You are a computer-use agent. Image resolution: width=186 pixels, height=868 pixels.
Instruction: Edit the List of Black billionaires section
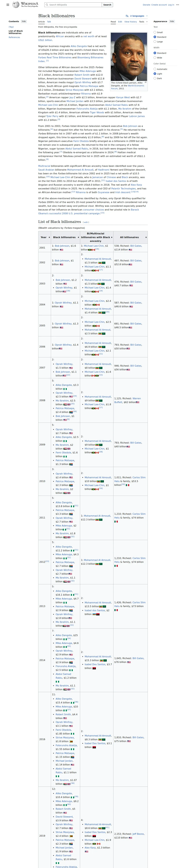pyautogui.click(x=86, y=222)
